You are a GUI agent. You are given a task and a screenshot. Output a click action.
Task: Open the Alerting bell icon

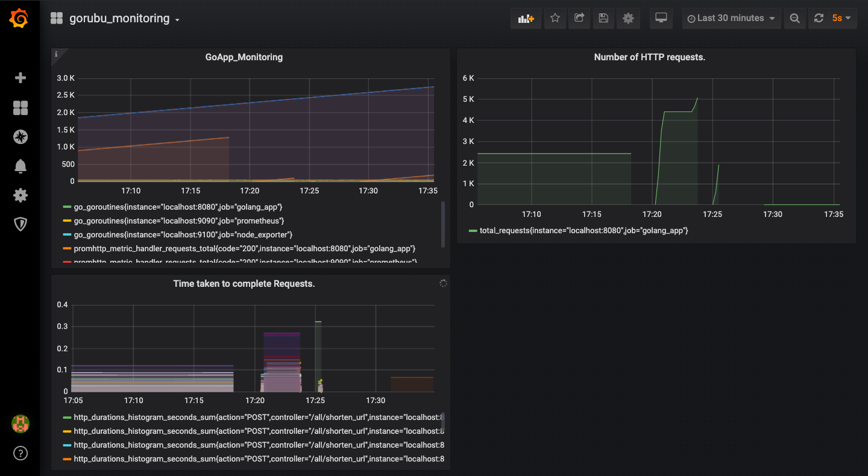click(x=20, y=166)
